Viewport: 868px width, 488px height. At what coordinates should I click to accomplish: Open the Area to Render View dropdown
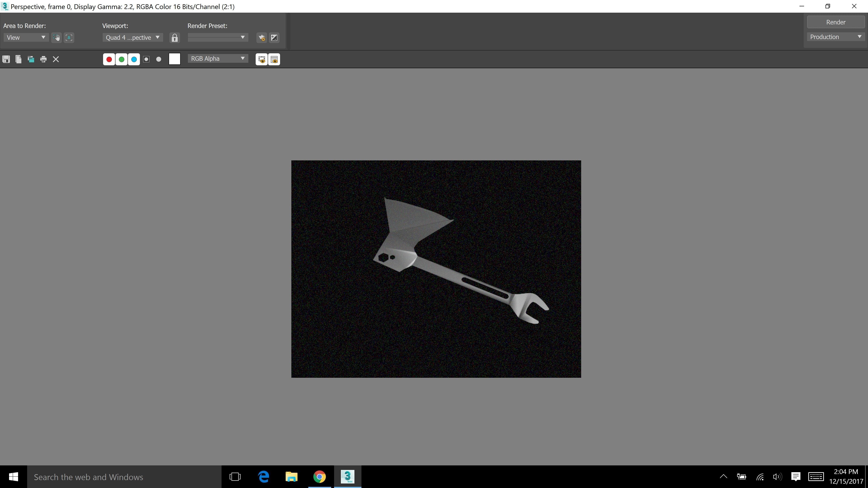pos(26,37)
